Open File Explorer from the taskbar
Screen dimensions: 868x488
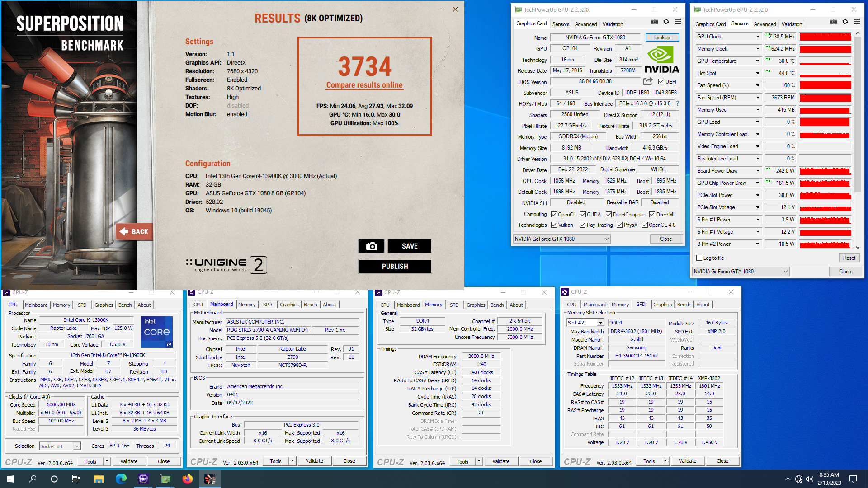pos(99,479)
